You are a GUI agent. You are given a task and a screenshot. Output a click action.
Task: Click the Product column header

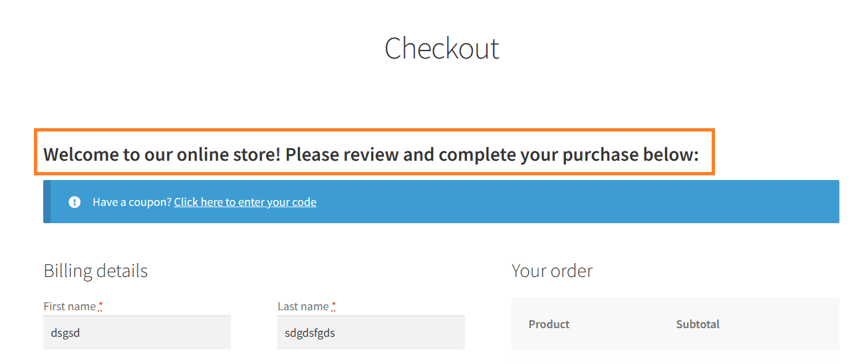[x=549, y=324]
